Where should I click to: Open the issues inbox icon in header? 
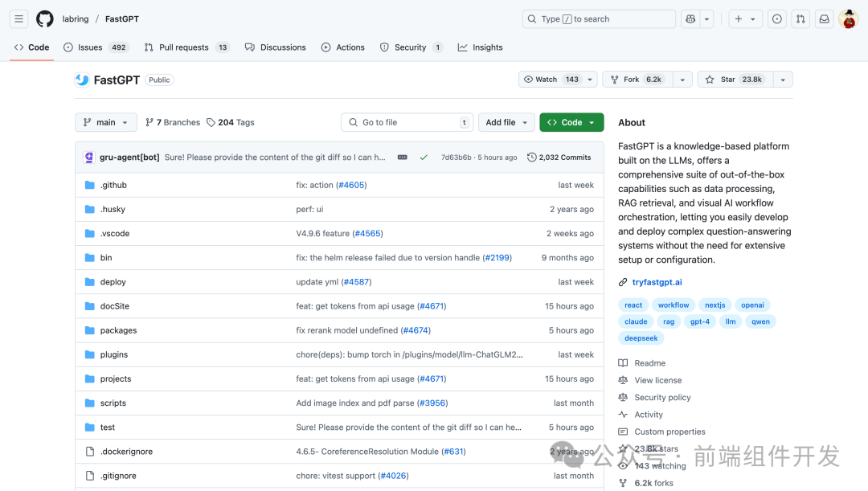[776, 18]
